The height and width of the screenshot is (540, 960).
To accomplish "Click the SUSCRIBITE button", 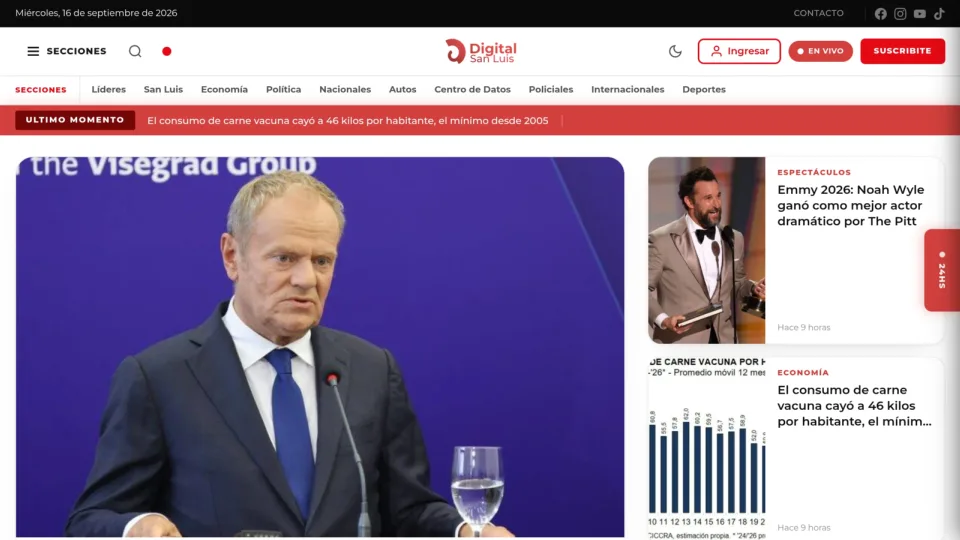I will [902, 51].
